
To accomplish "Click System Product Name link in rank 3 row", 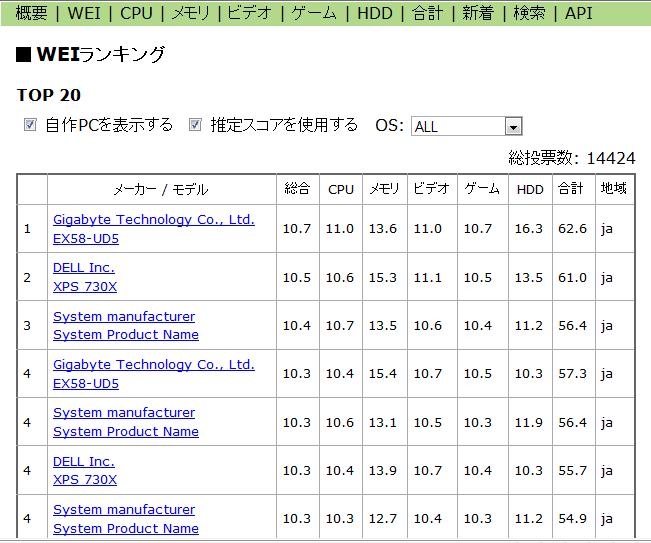I will (126, 335).
